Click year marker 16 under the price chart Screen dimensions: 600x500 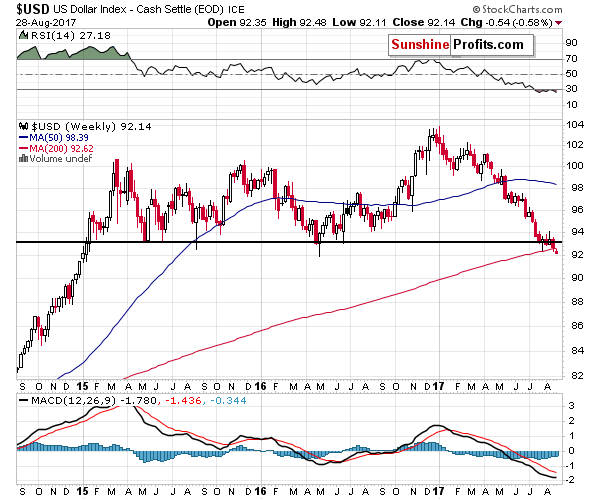point(260,386)
